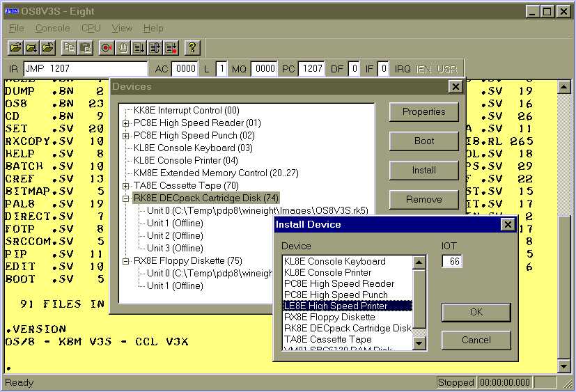Collapse RX8E Floppy Diskette node
The height and width of the screenshot is (392, 576).
pyautogui.click(x=125, y=261)
